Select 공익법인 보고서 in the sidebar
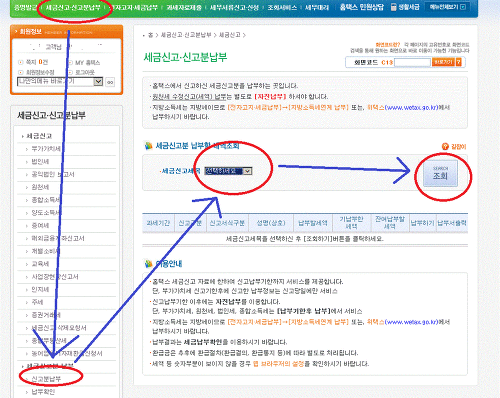The width and height of the screenshot is (500, 398). [x=53, y=174]
